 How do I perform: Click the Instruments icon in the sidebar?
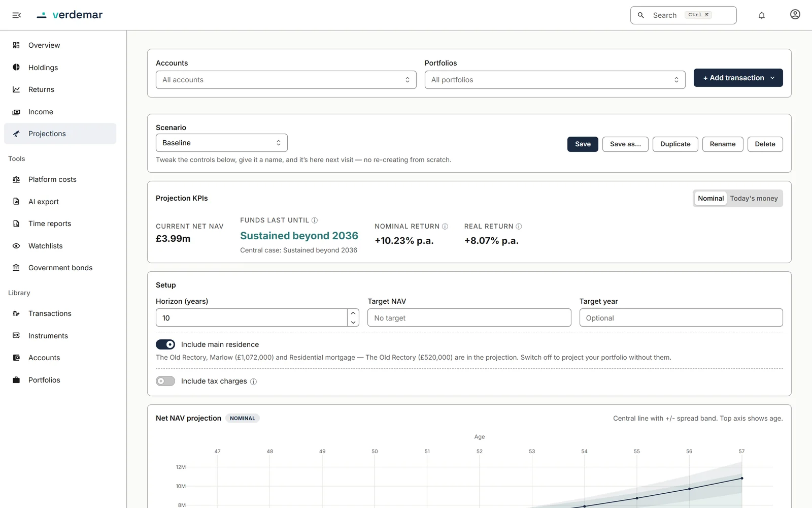coord(16,335)
